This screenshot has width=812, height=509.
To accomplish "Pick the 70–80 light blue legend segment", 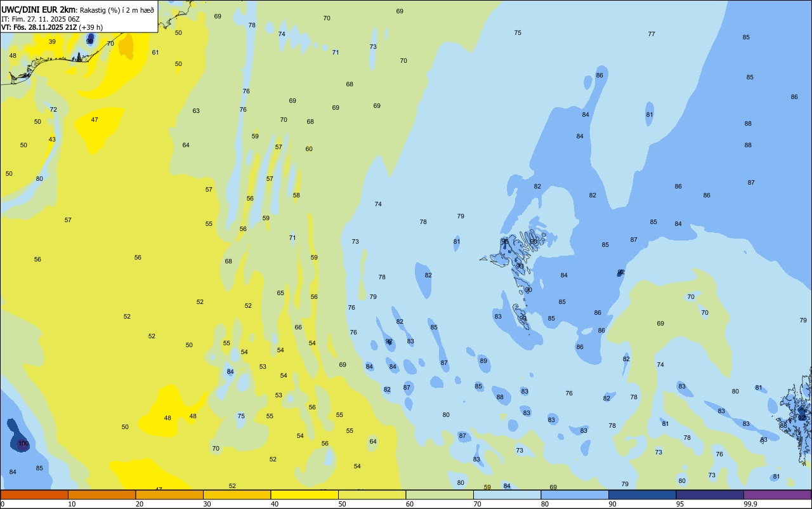I will (x=507, y=494).
